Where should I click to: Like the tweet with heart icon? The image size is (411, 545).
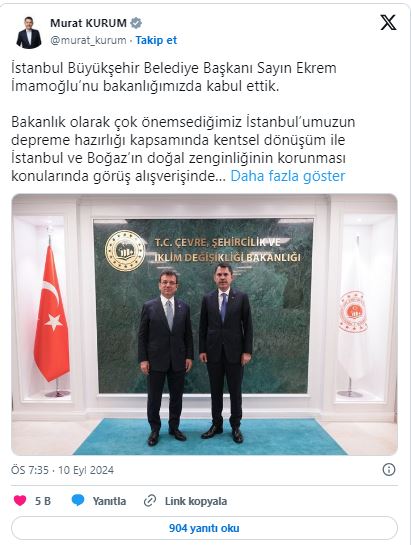tap(20, 501)
